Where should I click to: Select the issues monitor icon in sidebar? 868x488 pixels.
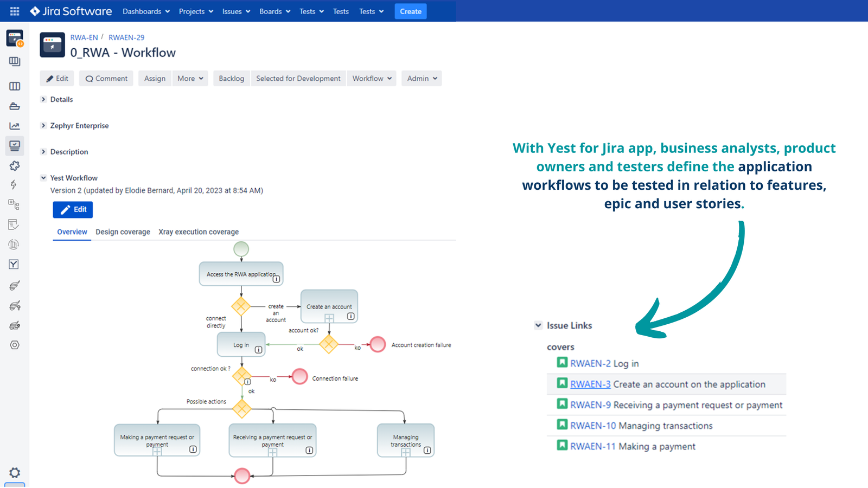click(x=15, y=145)
